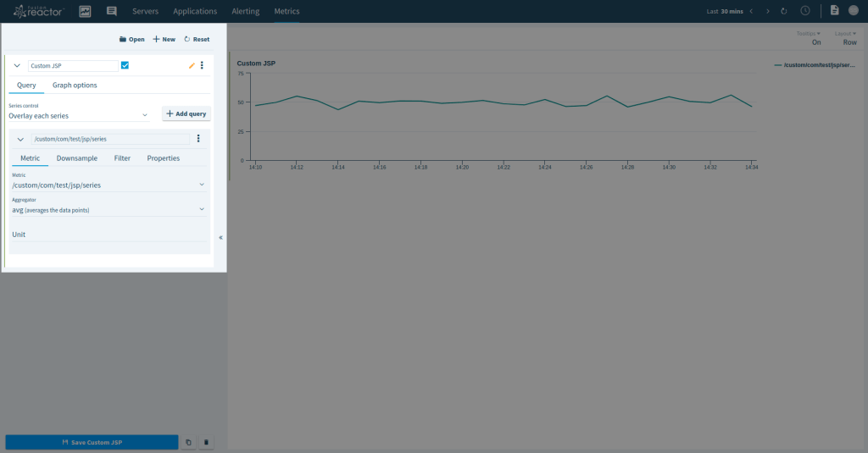Delete the graph with trash icon
This screenshot has width=868, height=453.
(206, 443)
